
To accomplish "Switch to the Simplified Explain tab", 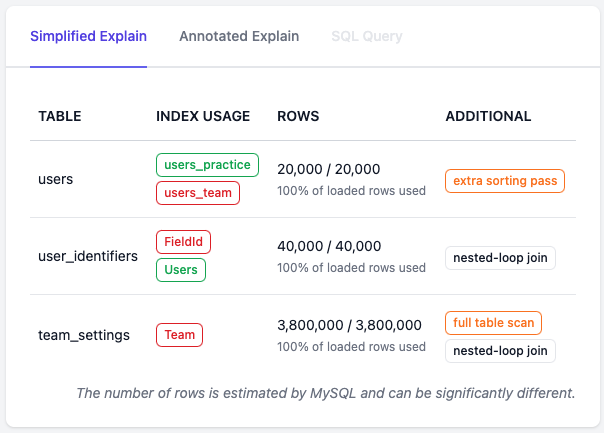I will [x=88, y=36].
